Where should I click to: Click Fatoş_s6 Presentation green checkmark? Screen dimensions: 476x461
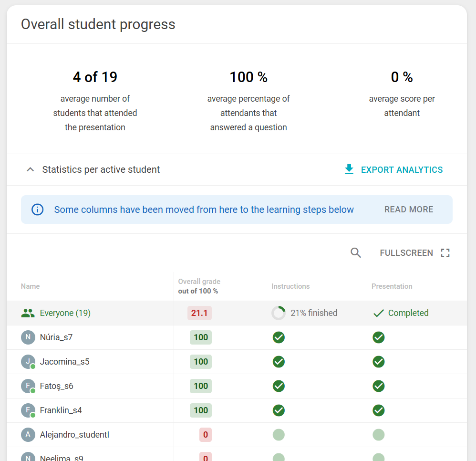click(379, 386)
